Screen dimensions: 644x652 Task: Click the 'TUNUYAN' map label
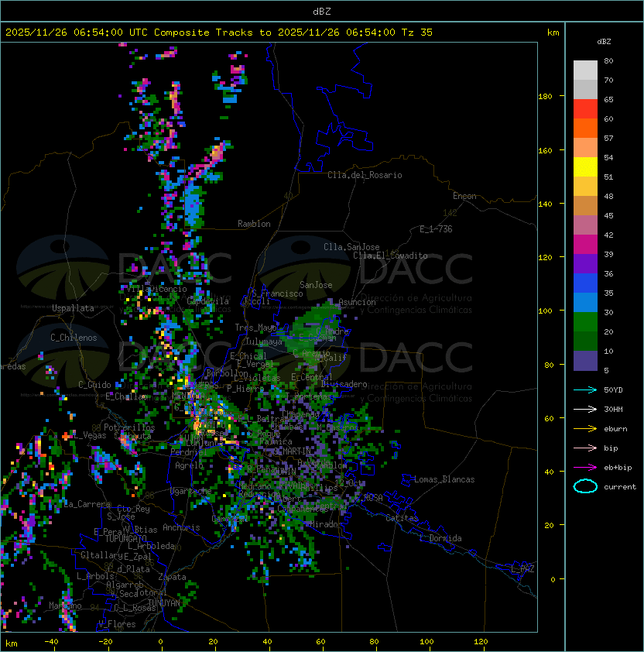point(164,603)
